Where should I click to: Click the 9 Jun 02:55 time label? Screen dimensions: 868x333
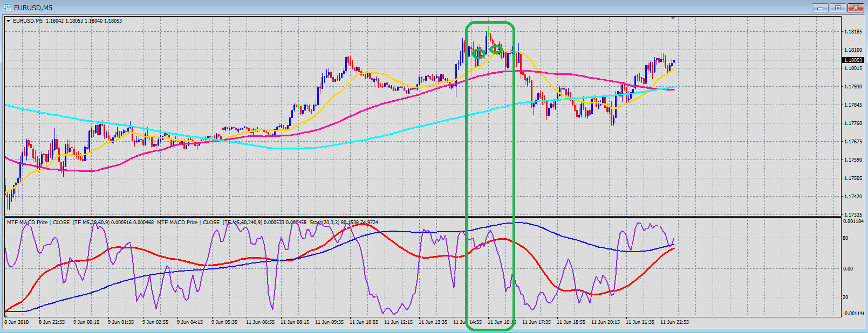pyautogui.click(x=155, y=322)
